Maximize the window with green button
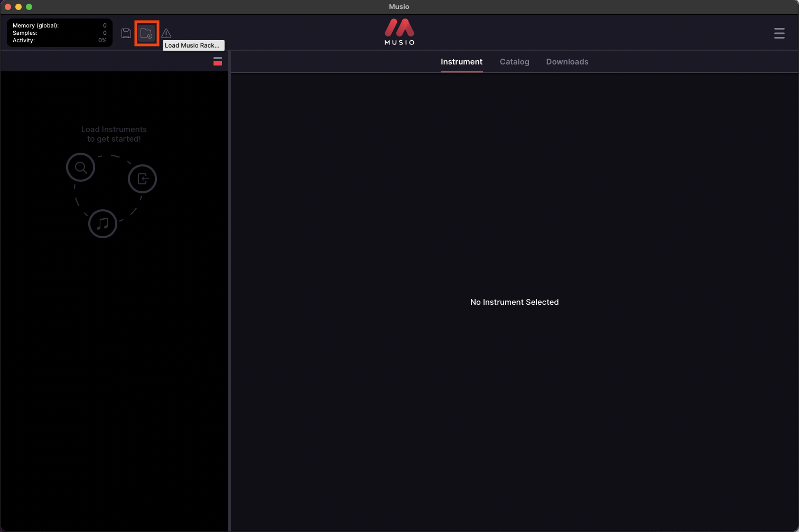The image size is (799, 532). 29,7
